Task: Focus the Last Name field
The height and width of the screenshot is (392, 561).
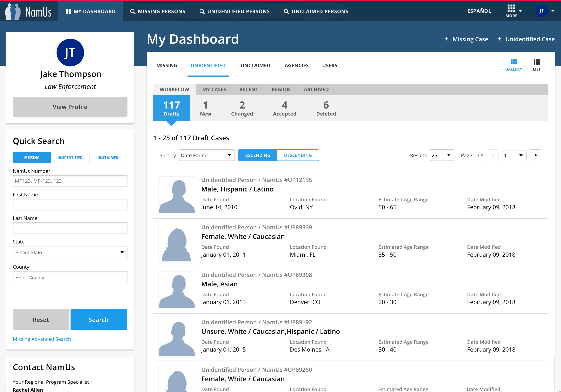Action: click(x=70, y=228)
